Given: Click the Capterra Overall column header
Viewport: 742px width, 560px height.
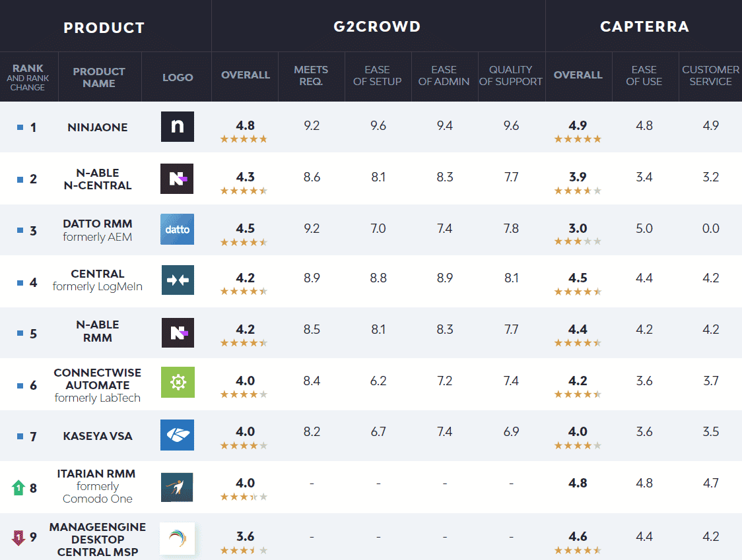Looking at the screenshot, I should pyautogui.click(x=578, y=75).
